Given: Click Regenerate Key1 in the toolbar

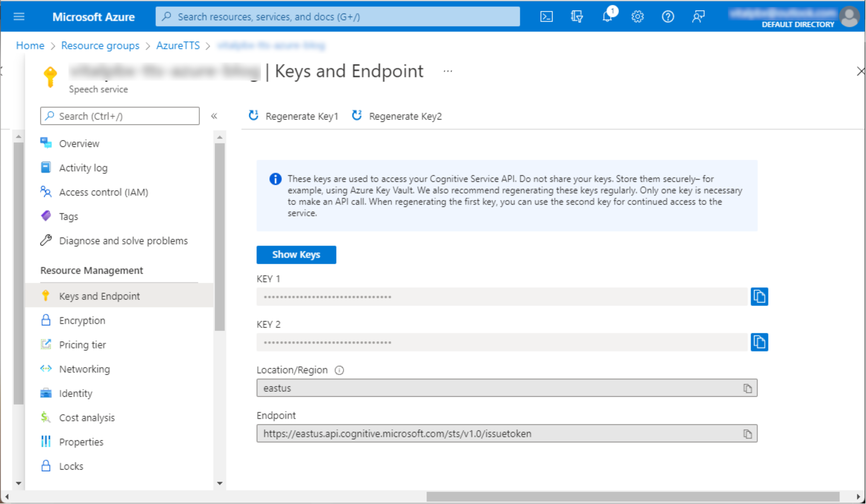Looking at the screenshot, I should pos(293,116).
